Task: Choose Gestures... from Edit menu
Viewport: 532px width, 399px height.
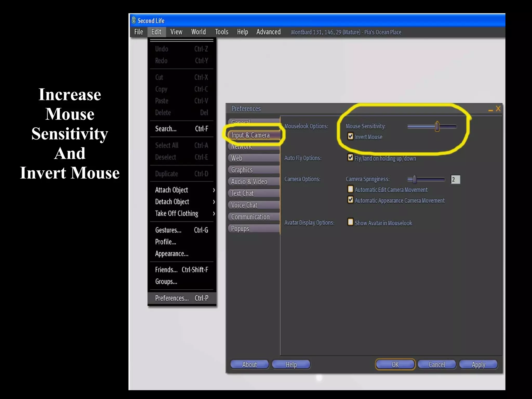Action: (x=182, y=230)
